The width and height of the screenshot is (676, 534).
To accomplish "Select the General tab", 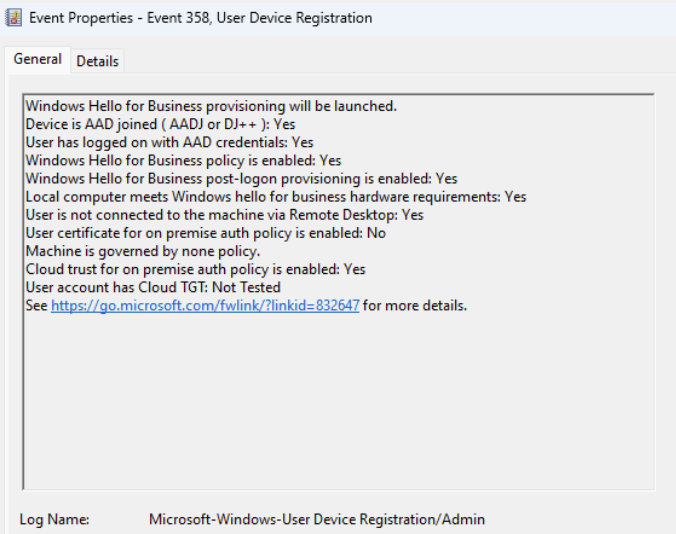I will click(37, 60).
